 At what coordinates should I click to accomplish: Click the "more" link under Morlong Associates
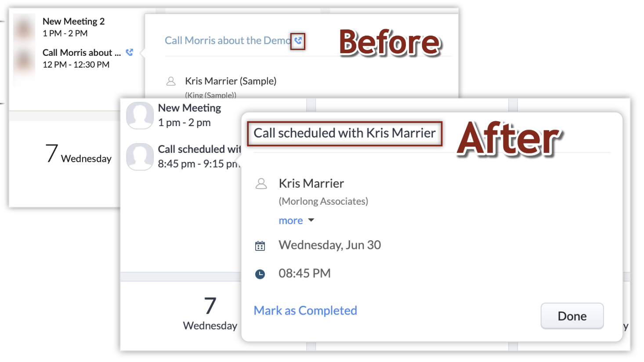290,221
